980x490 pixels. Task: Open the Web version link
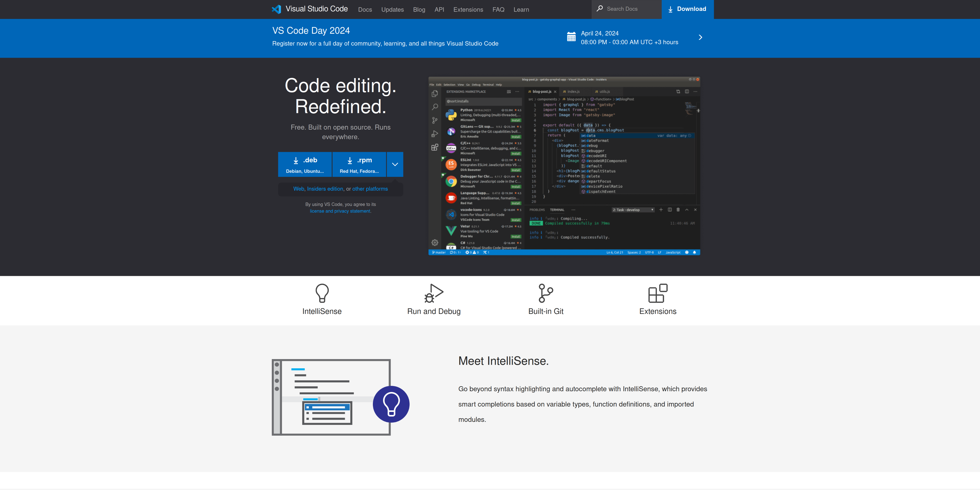pyautogui.click(x=299, y=189)
